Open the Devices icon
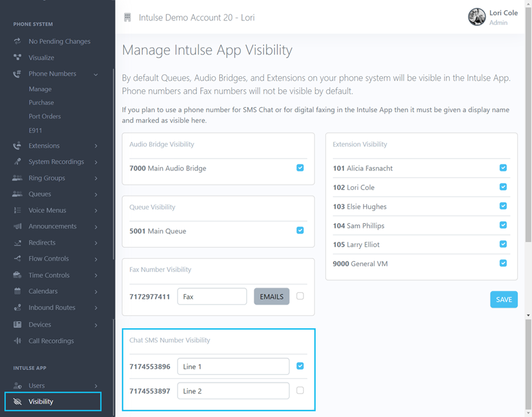Image resolution: width=532 pixels, height=417 pixels. click(x=17, y=324)
